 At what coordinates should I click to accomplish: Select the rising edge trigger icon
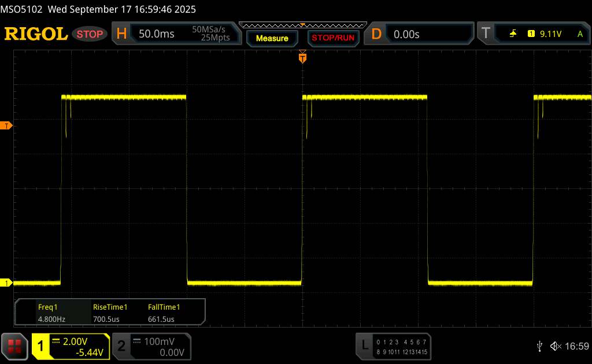(513, 34)
